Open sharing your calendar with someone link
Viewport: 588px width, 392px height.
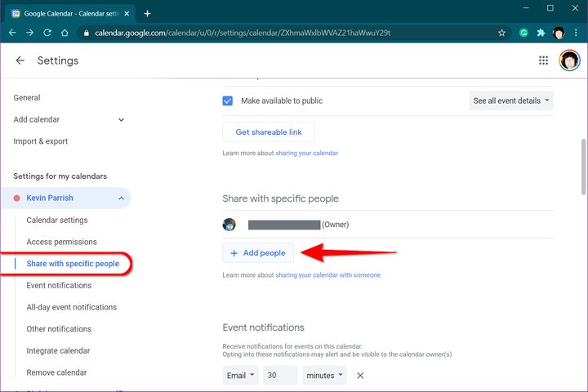click(328, 275)
